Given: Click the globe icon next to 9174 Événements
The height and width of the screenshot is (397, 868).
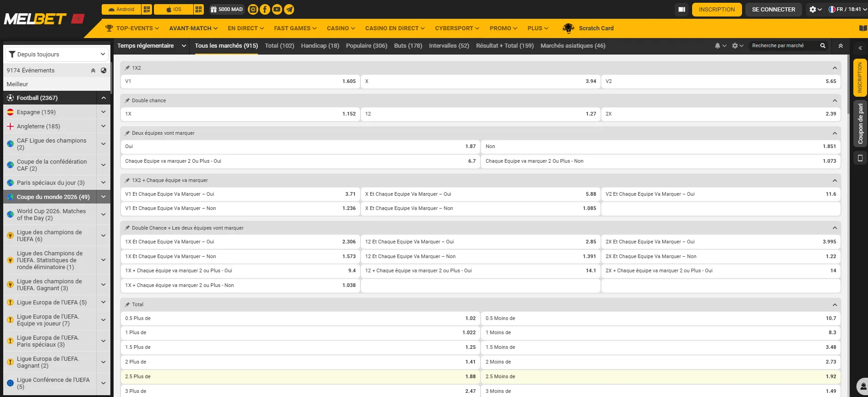Looking at the screenshot, I should tap(104, 71).
